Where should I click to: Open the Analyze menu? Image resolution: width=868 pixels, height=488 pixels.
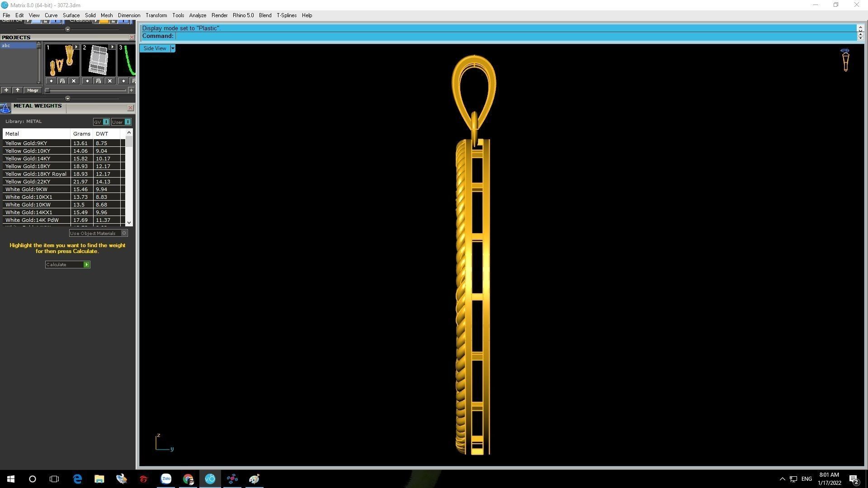197,15
